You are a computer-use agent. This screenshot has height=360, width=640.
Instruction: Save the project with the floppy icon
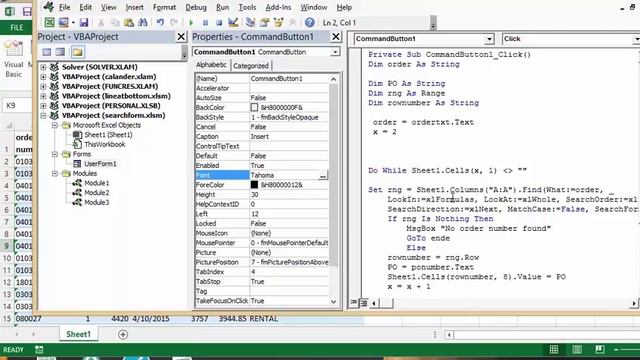pos(84,22)
